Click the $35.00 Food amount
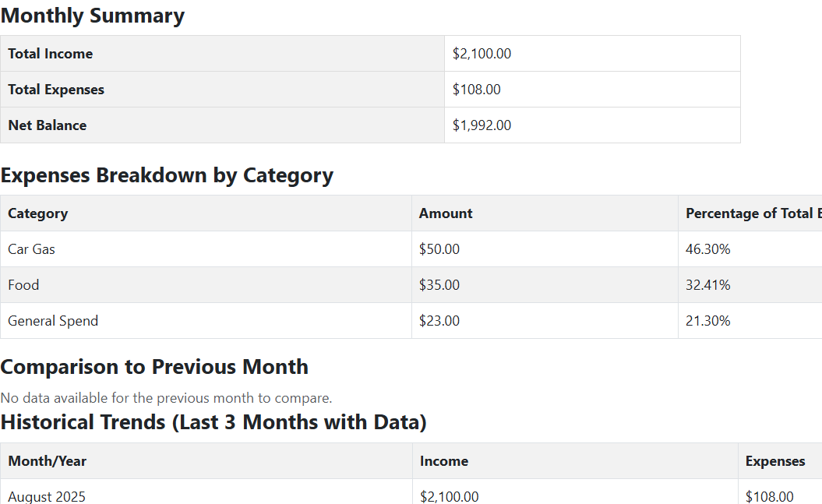The image size is (822, 504). tap(439, 285)
